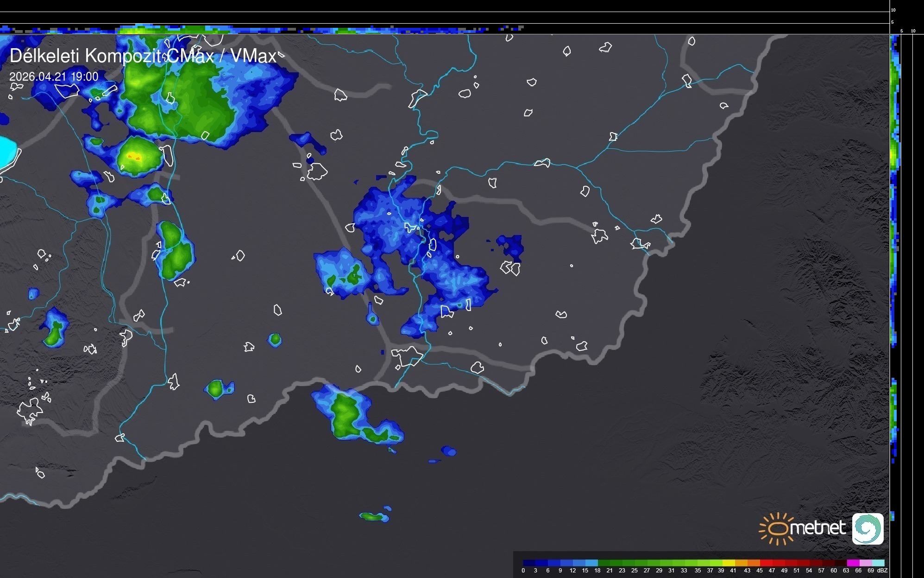
Task: Click the dBZ unit label in legend
Action: pos(882,571)
